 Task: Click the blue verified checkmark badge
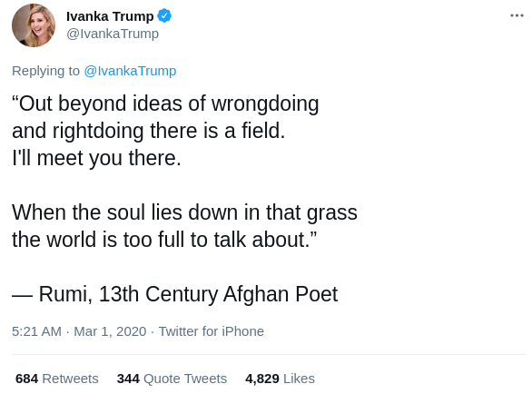click(164, 16)
